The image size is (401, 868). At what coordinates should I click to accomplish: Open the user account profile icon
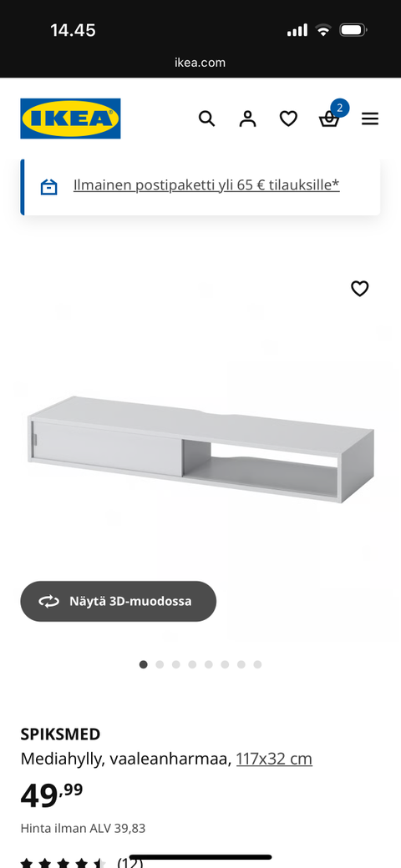click(247, 119)
